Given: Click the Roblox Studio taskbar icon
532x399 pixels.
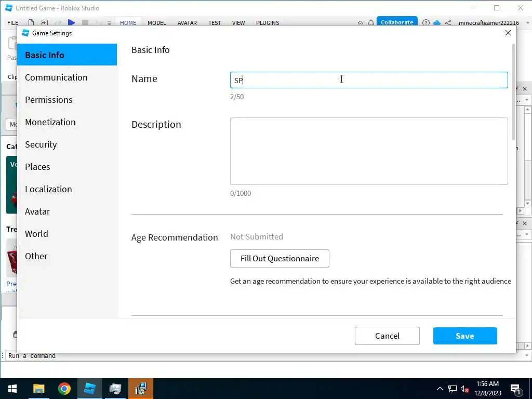Looking at the screenshot, I should click(x=90, y=389).
